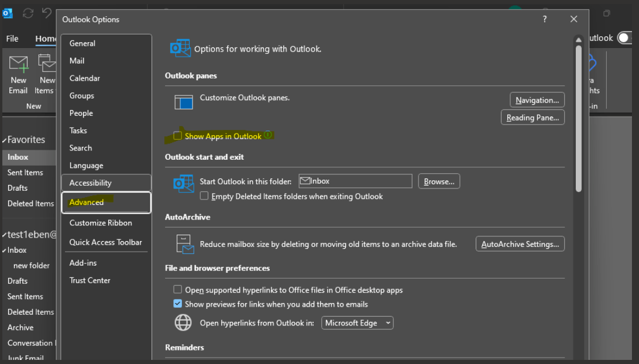
Task: Collapse the Favorites folder group
Action: (x=5, y=140)
